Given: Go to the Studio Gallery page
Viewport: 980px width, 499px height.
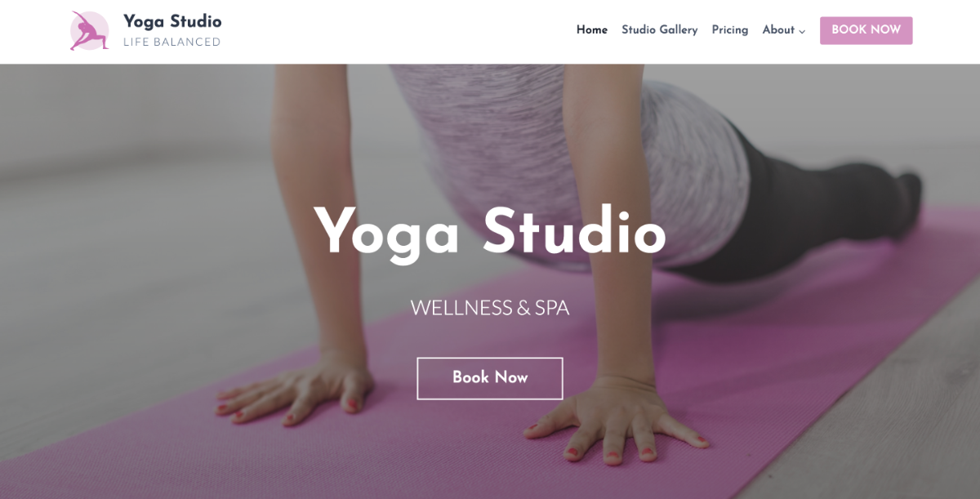Looking at the screenshot, I should point(659,30).
